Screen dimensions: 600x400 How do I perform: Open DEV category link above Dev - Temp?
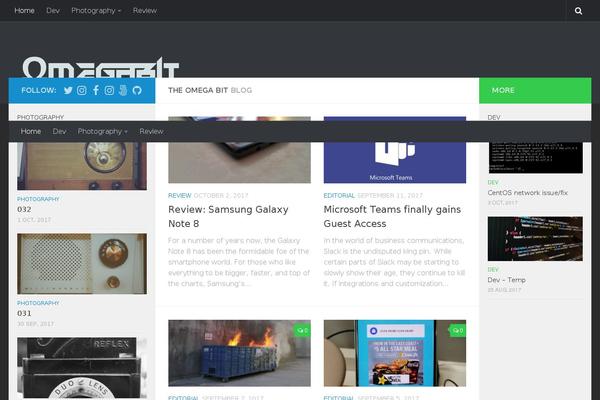pyautogui.click(x=493, y=270)
